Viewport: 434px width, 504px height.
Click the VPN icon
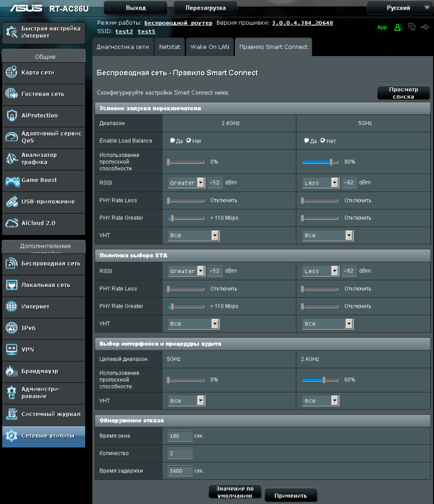pos(12,349)
